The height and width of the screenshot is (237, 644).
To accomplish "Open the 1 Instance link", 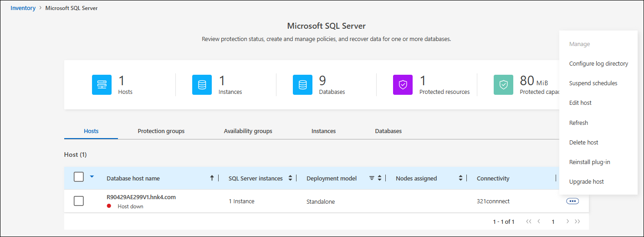I will click(x=241, y=201).
